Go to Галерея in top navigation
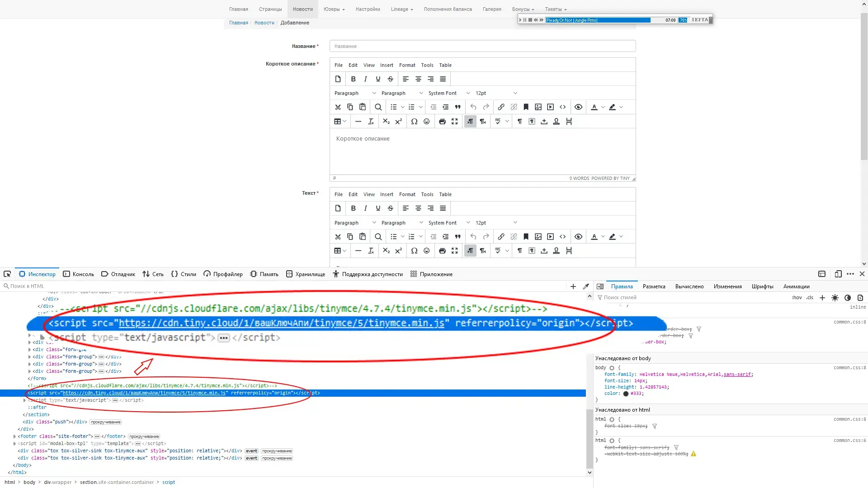 pyautogui.click(x=492, y=9)
